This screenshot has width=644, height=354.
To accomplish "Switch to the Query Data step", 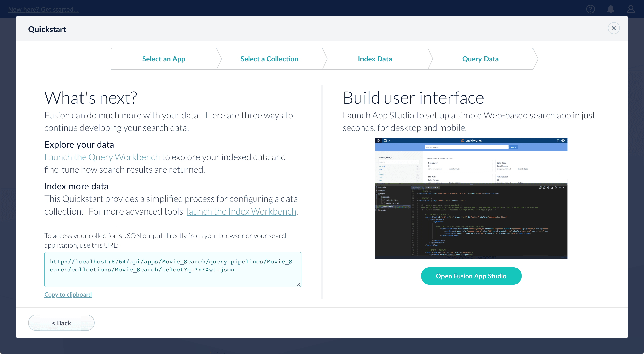I will pos(480,59).
